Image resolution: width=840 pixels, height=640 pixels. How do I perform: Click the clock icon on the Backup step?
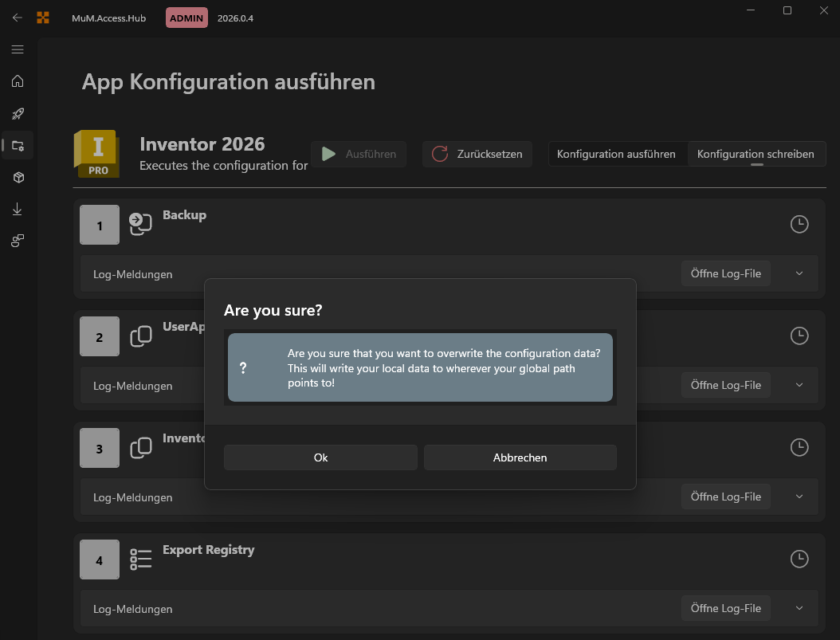pyautogui.click(x=799, y=224)
